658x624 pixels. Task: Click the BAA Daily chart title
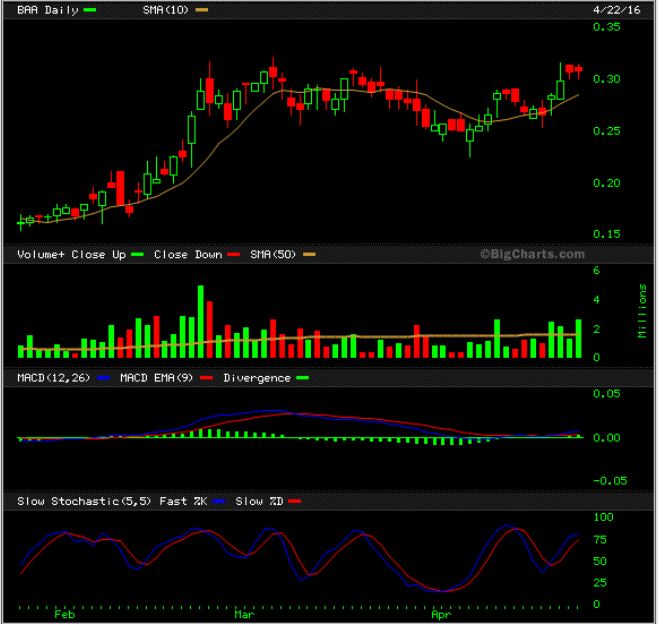pos(47,10)
